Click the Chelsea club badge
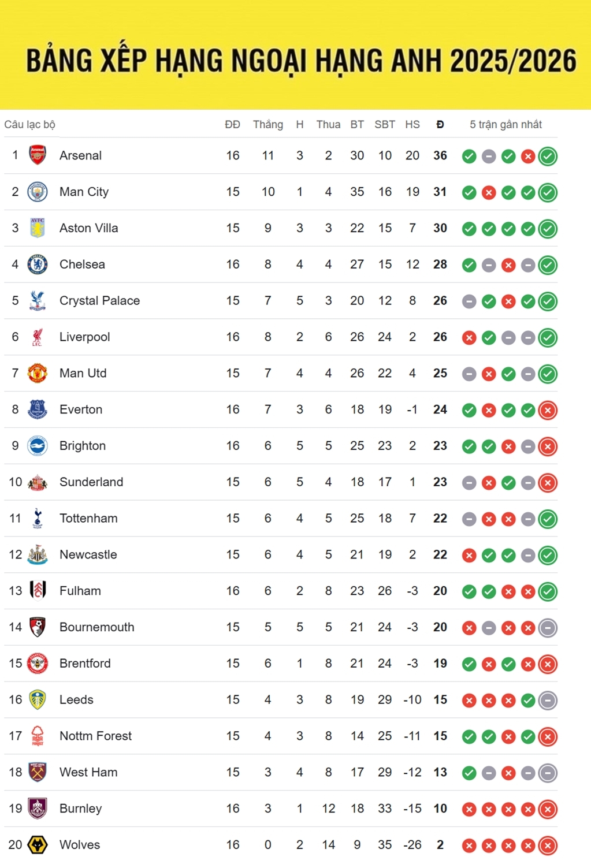Viewport: 591px width, 868px height. coord(38,265)
